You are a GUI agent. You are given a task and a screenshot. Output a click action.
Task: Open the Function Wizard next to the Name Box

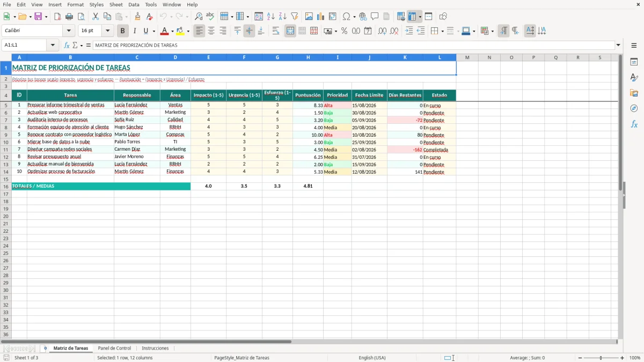click(67, 45)
